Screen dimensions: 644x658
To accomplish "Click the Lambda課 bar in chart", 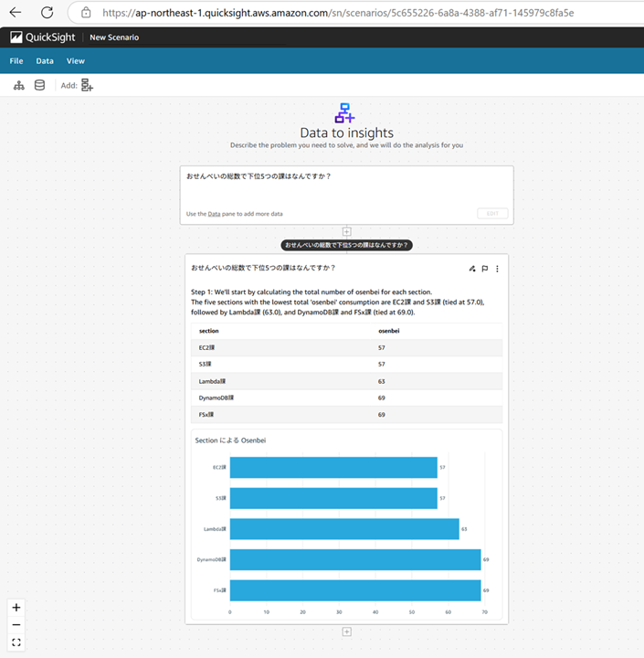I will pyautogui.click(x=344, y=529).
